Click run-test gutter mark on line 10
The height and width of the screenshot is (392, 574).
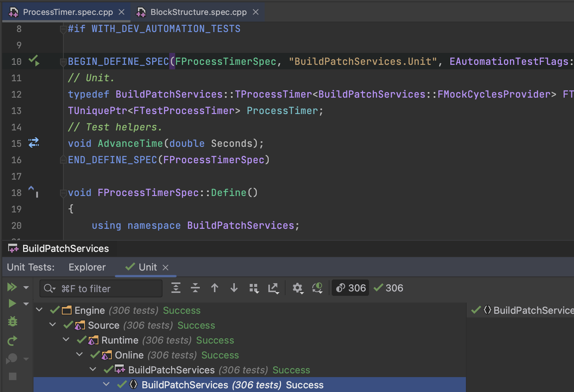coord(34,61)
